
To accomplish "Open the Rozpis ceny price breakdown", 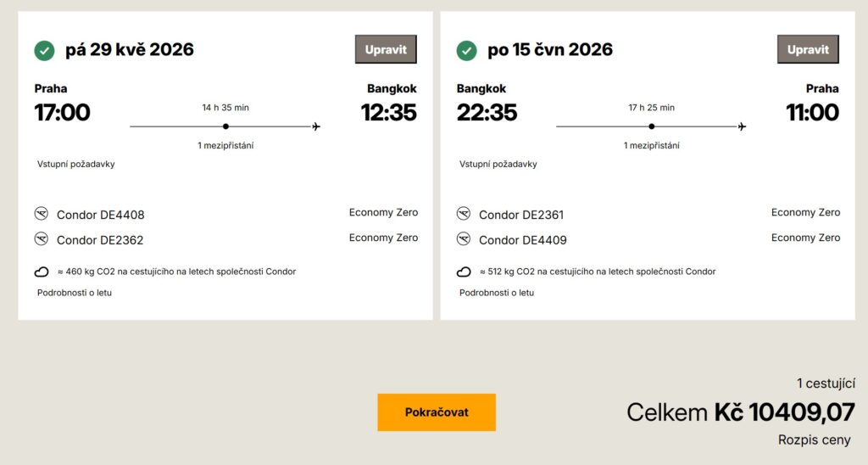I will coord(814,440).
